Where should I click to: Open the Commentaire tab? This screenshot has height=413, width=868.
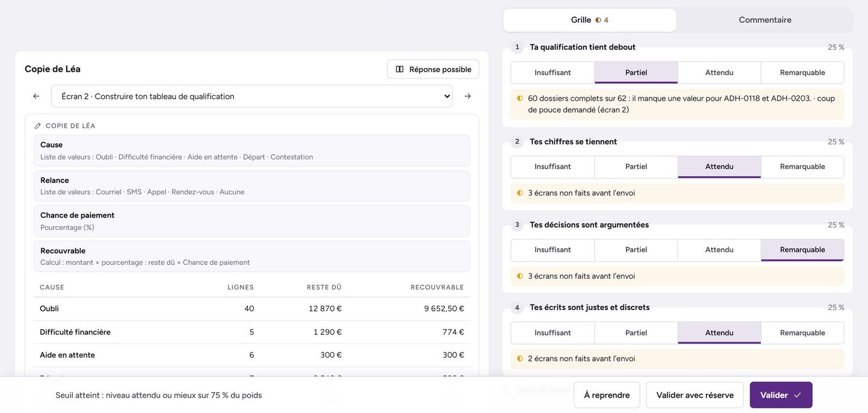click(x=765, y=20)
